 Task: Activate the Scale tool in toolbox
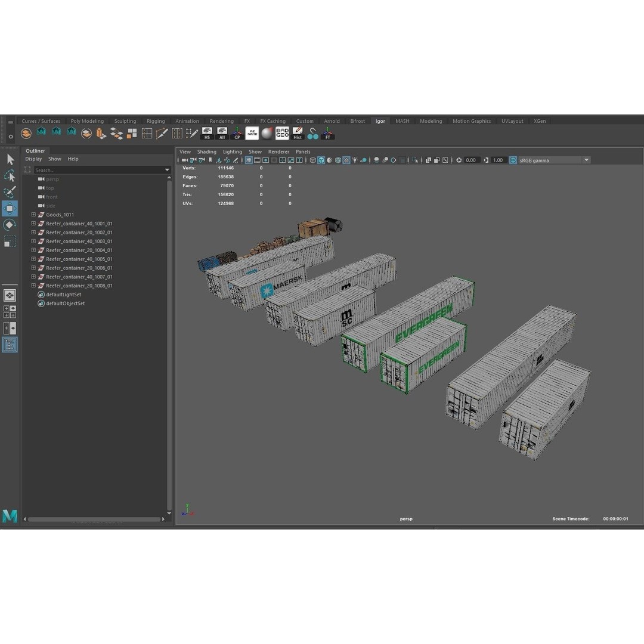(x=10, y=241)
